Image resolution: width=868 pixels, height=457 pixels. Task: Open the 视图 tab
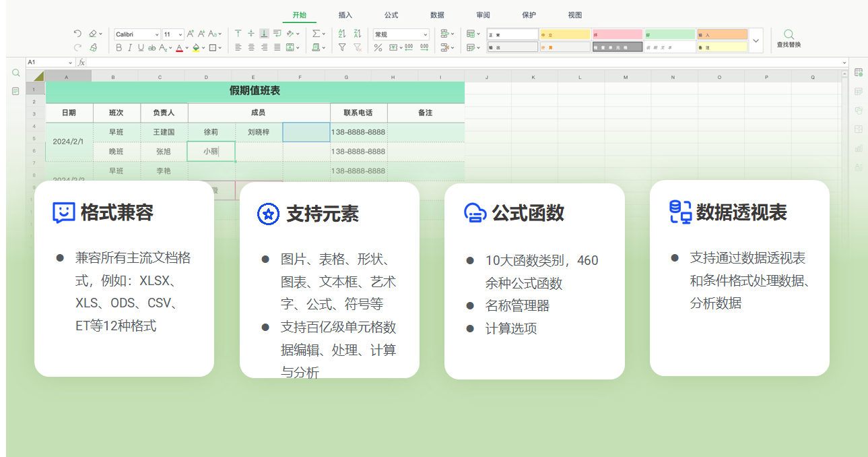click(575, 15)
